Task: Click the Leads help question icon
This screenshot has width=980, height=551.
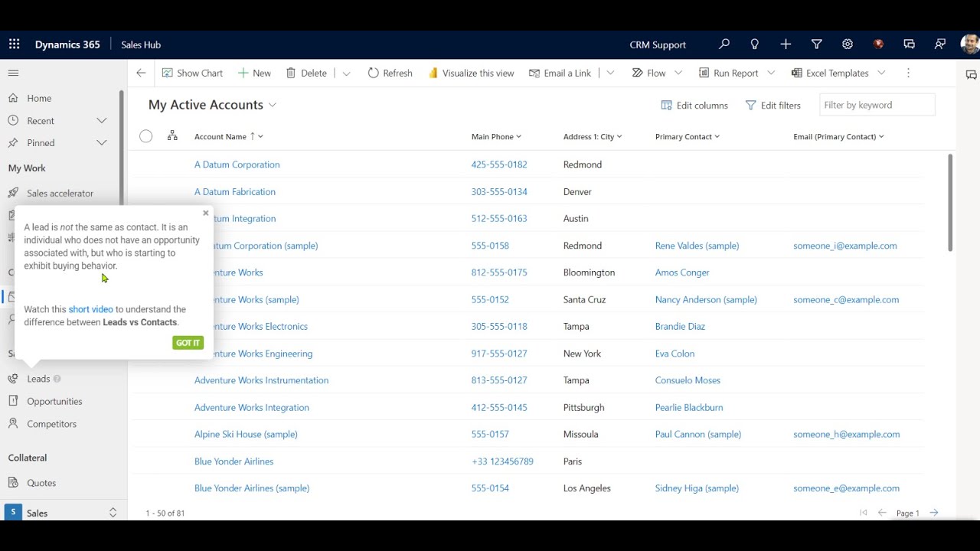Action: 57,379
